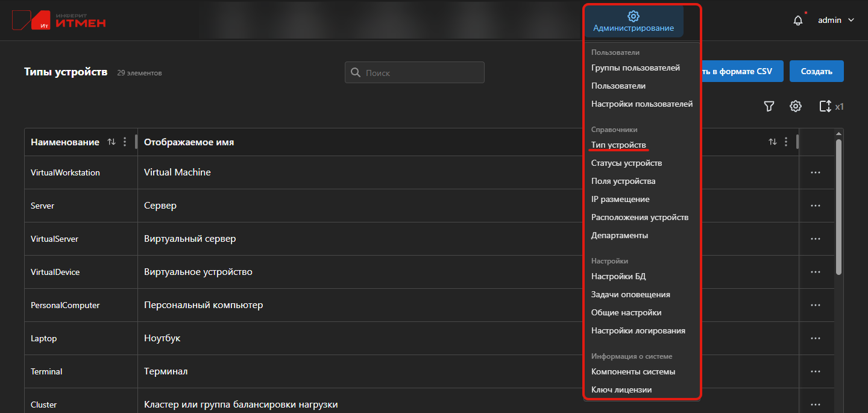
Task: Open IP размещение menu item
Action: [620, 199]
